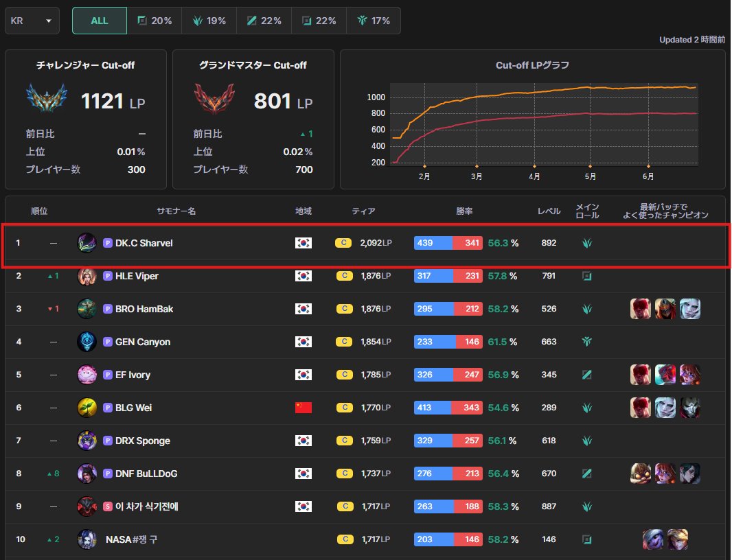Click the pro badge beside DK.C Sharvel
The height and width of the screenshot is (560, 732).
coord(107,243)
